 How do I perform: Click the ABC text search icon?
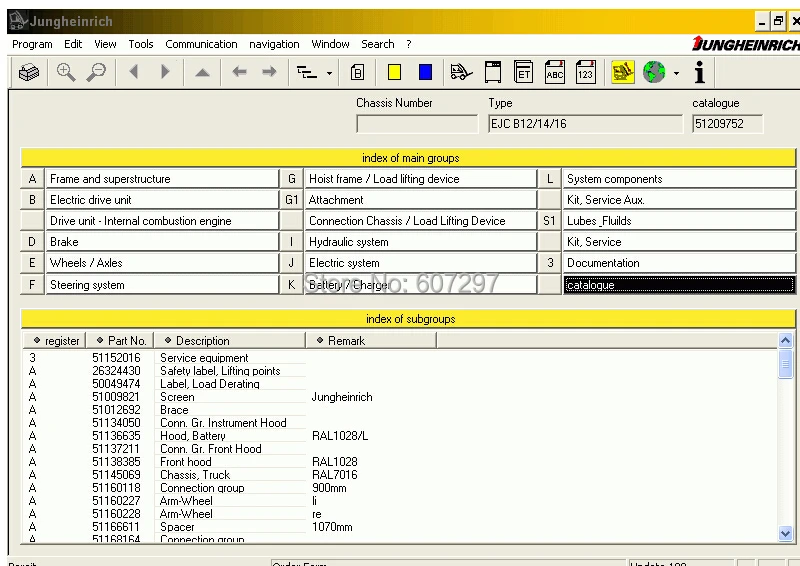(555, 72)
